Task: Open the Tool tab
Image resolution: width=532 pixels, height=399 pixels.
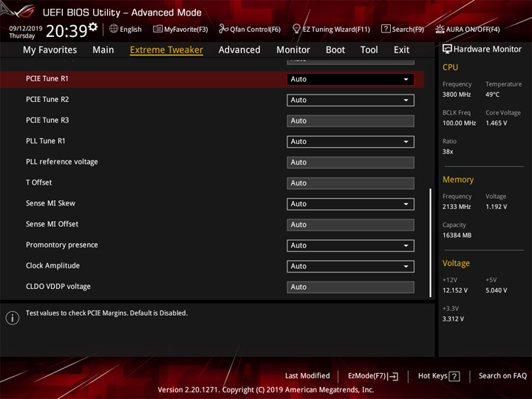Action: tap(369, 50)
